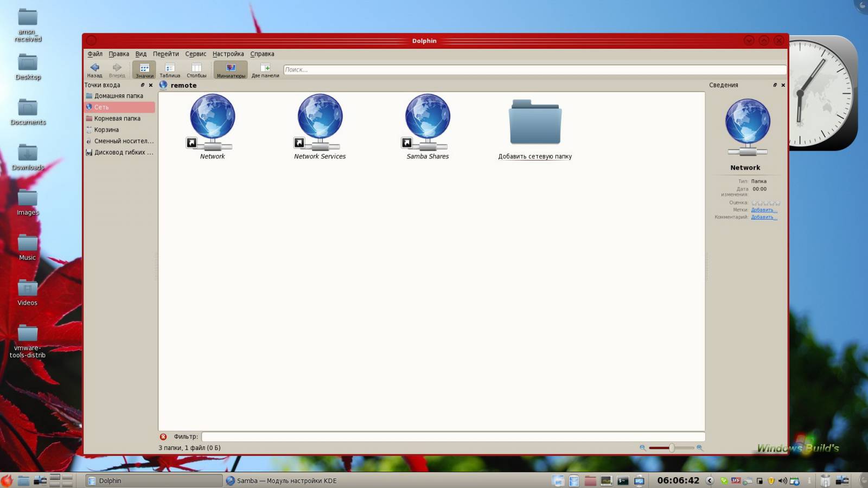The height and width of the screenshot is (488, 868).
Task: Select Сеть in places panel
Action: point(119,107)
